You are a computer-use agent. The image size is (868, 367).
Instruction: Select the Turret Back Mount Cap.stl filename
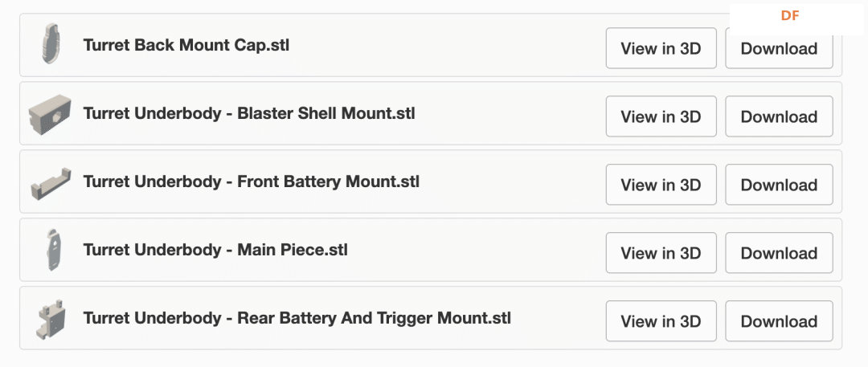pos(186,45)
